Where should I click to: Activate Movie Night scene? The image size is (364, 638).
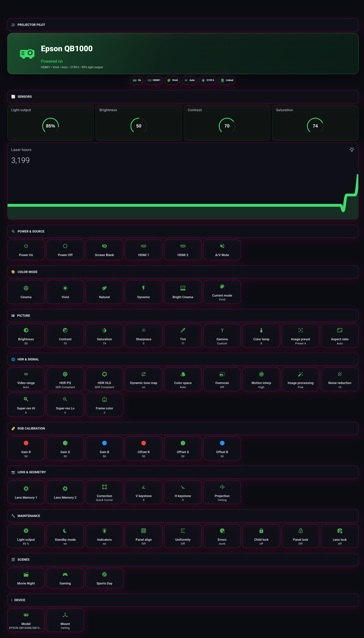[x=26, y=578]
